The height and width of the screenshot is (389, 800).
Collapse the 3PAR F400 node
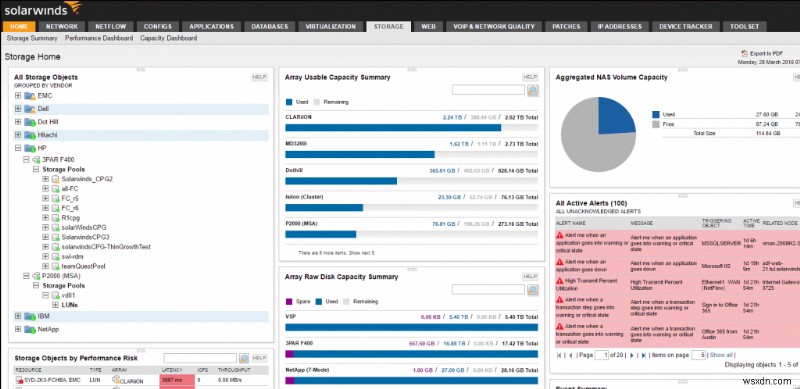coord(27,160)
